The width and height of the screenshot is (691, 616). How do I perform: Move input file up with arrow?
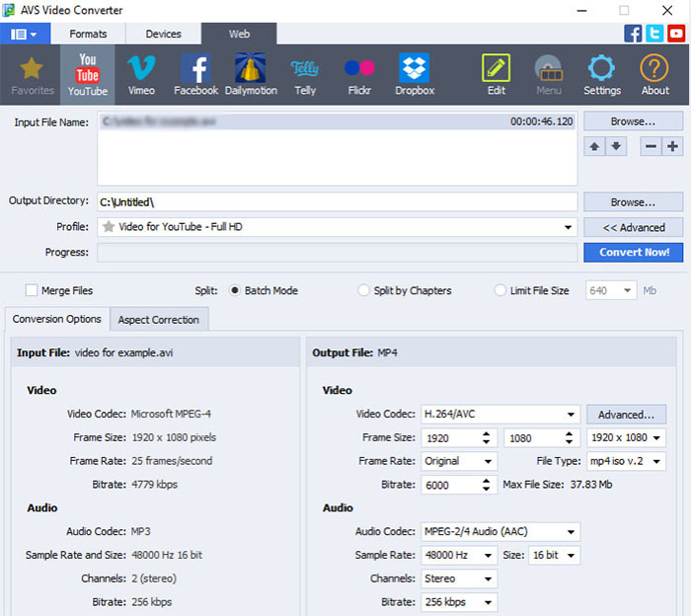(x=594, y=146)
